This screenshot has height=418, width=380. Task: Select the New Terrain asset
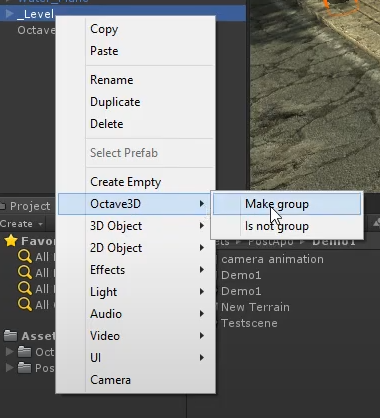255,307
